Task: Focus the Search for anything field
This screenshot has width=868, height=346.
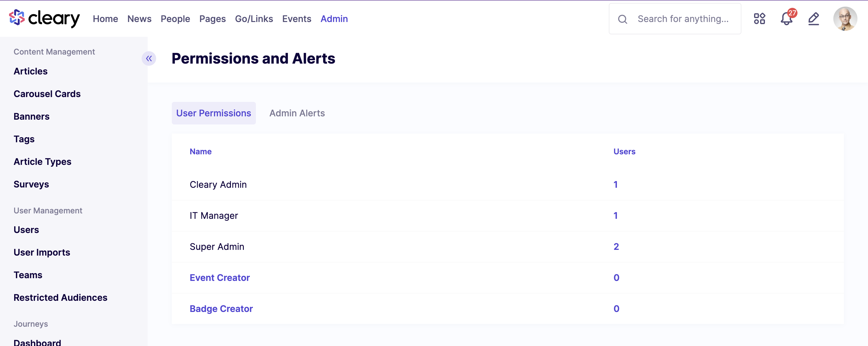Action: [675, 19]
